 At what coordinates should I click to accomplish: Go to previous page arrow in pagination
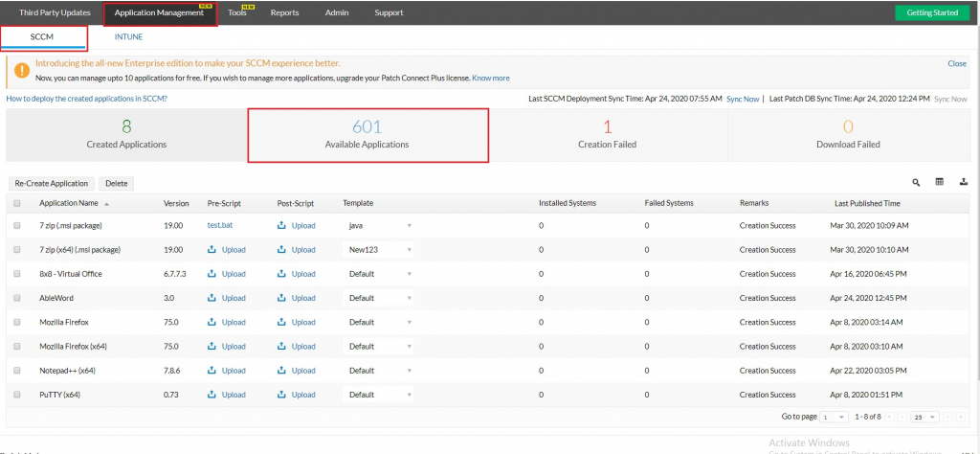pyautogui.click(x=901, y=417)
